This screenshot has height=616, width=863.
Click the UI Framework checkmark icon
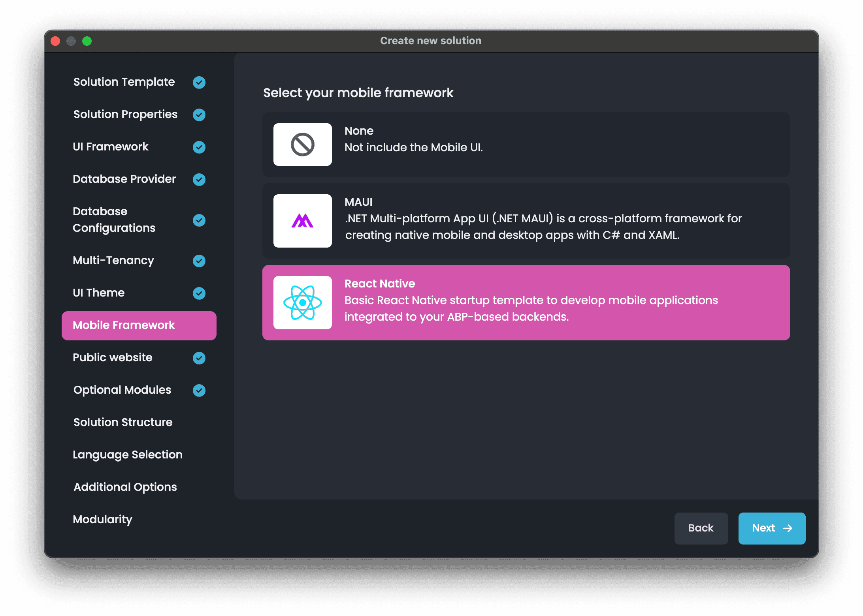pos(199,147)
